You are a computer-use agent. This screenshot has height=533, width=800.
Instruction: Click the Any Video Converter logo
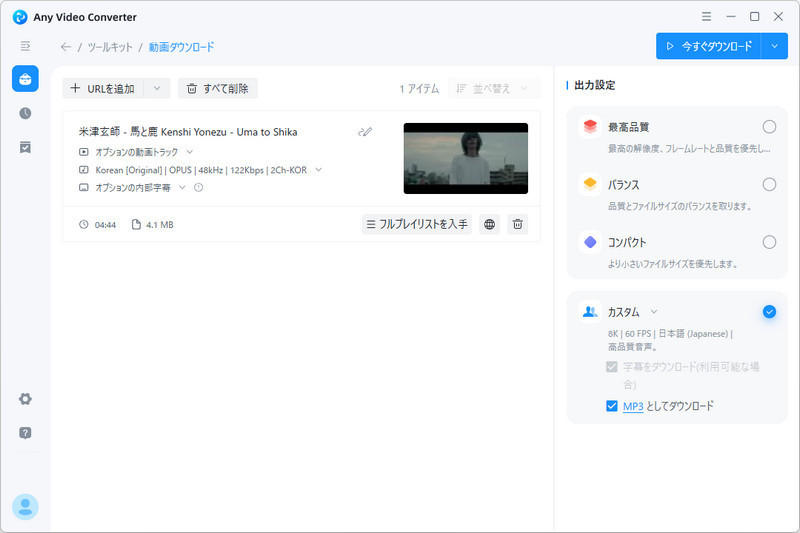point(20,17)
